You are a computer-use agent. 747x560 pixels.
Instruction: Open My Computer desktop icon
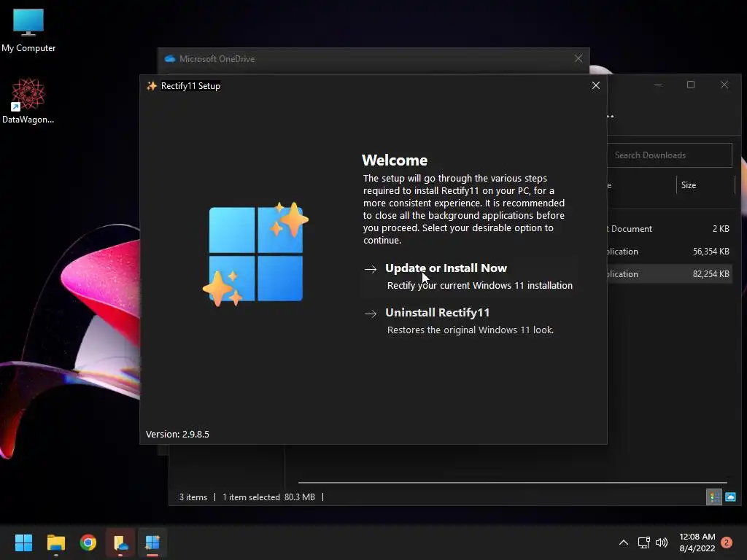click(28, 30)
